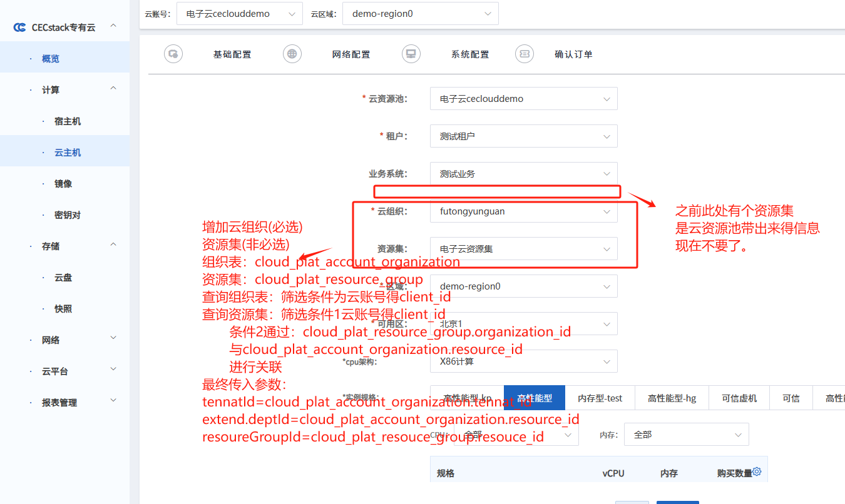Open the 资源集 dropdown
Viewport: 845px width, 504px height.
(x=523, y=249)
